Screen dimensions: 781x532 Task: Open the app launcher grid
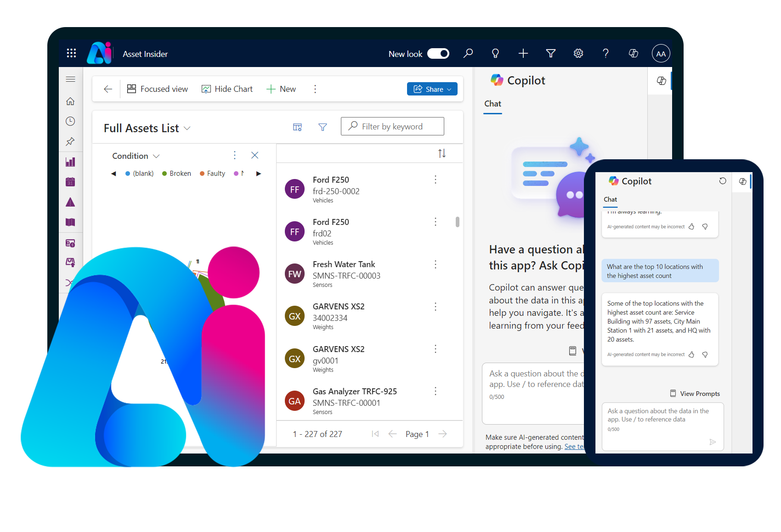(x=71, y=53)
